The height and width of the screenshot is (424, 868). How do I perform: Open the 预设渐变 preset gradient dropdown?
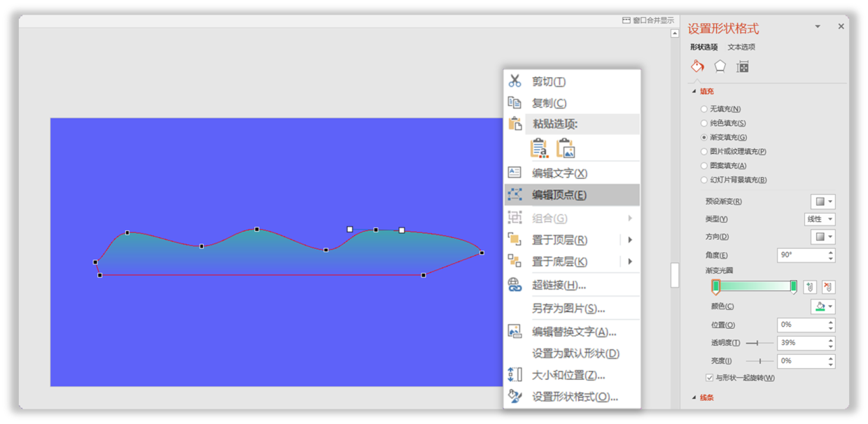822,202
